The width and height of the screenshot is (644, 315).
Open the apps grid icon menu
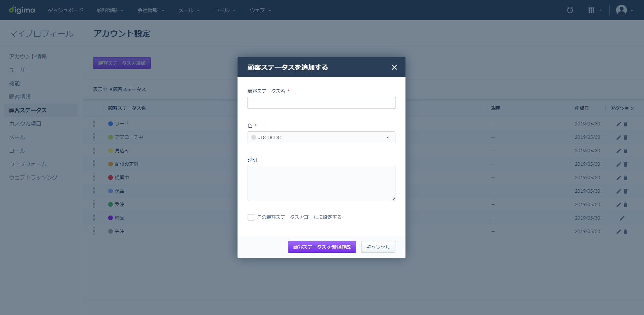[595, 10]
